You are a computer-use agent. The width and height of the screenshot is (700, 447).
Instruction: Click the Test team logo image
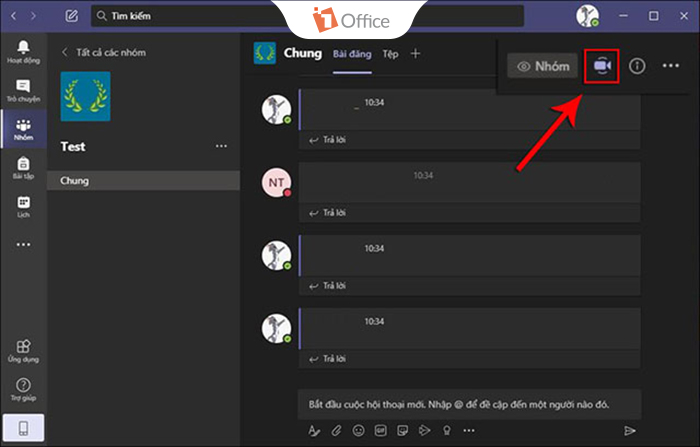(x=85, y=96)
